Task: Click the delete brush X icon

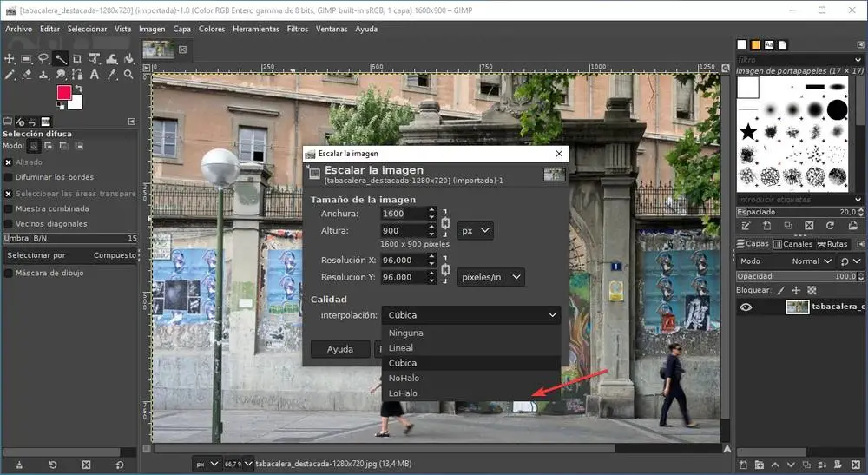Action: tap(809, 226)
